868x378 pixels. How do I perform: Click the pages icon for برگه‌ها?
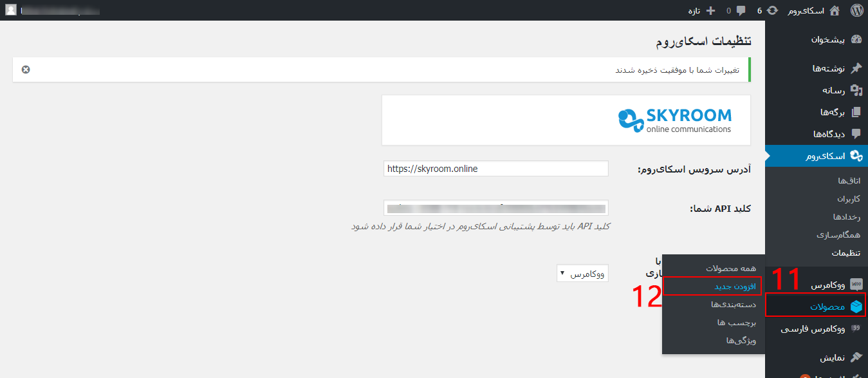[856, 112]
